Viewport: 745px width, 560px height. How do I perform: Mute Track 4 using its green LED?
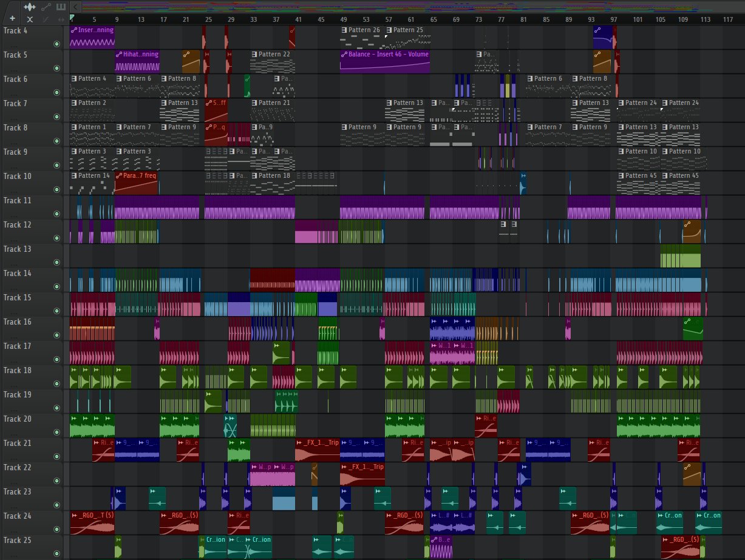tap(57, 44)
